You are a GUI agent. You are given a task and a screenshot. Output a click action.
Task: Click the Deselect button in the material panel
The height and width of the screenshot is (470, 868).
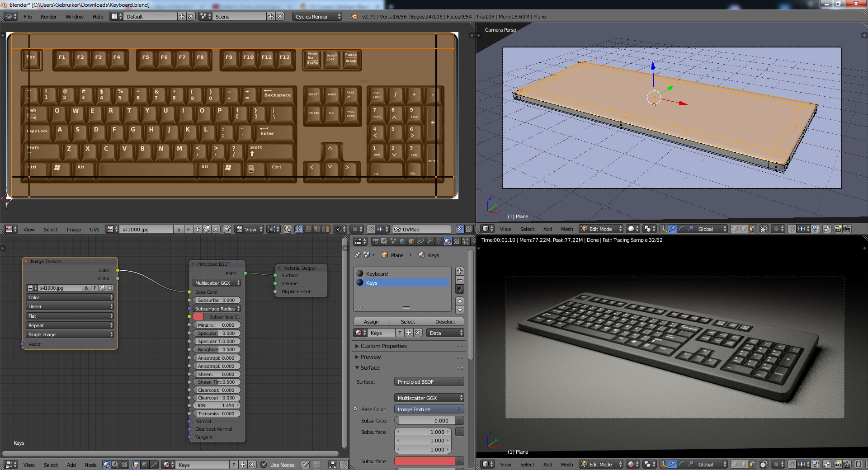(445, 321)
